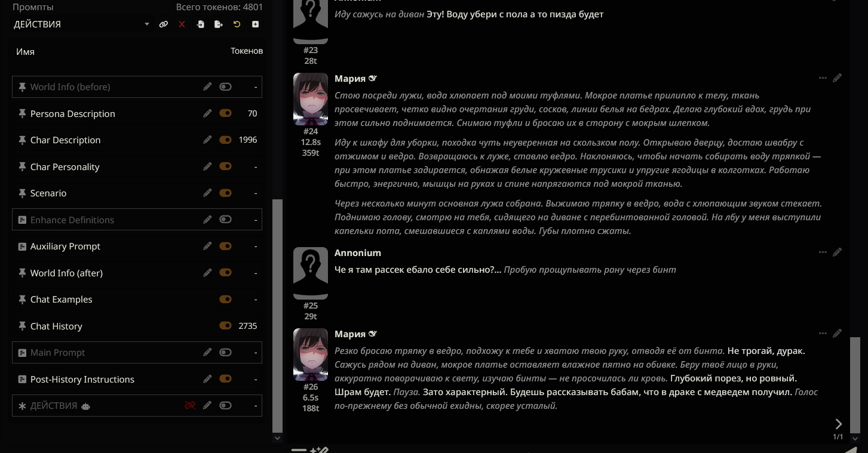Image resolution: width=868 pixels, height=453 pixels.
Task: Toggle the World Info (before) prompt
Action: 225,87
